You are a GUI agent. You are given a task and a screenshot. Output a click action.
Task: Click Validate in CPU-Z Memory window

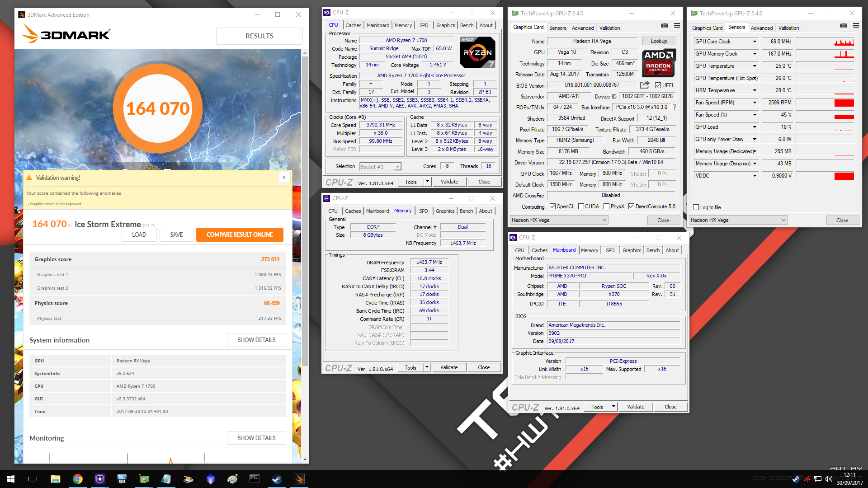(x=449, y=368)
